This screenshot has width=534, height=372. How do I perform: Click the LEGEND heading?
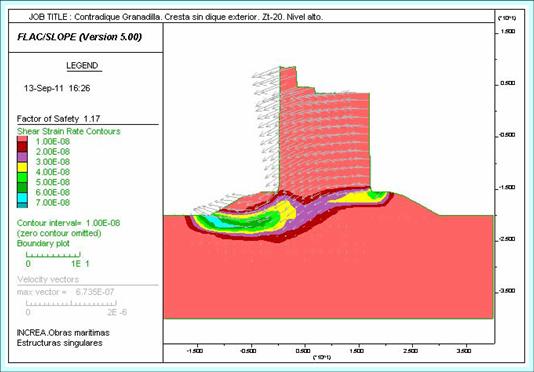click(82, 65)
